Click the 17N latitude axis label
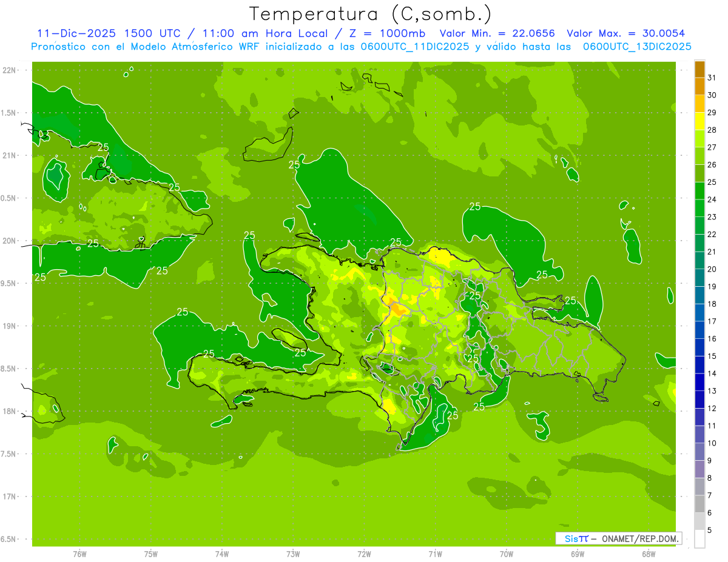Viewport: 728px width, 562px height. pyautogui.click(x=9, y=497)
